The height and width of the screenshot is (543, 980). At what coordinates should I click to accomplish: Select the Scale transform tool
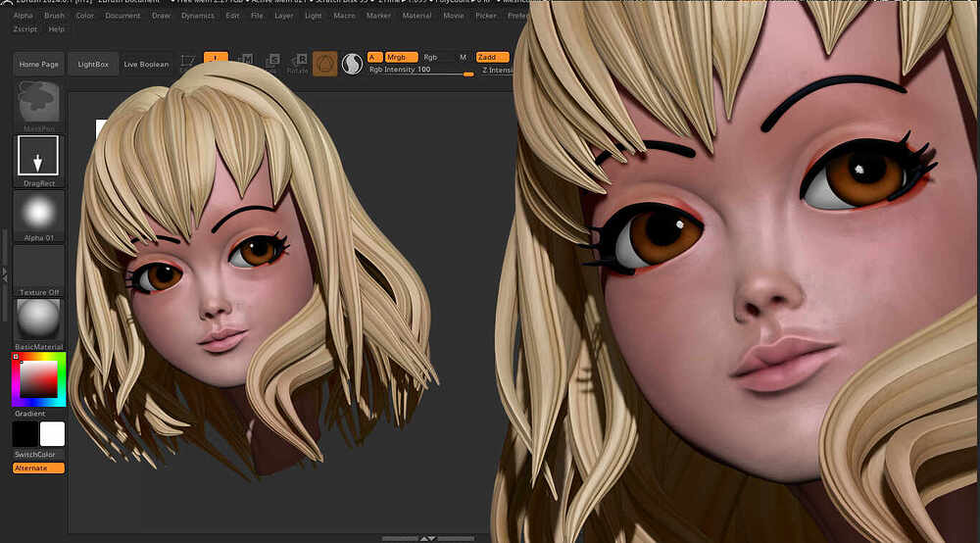(272, 62)
